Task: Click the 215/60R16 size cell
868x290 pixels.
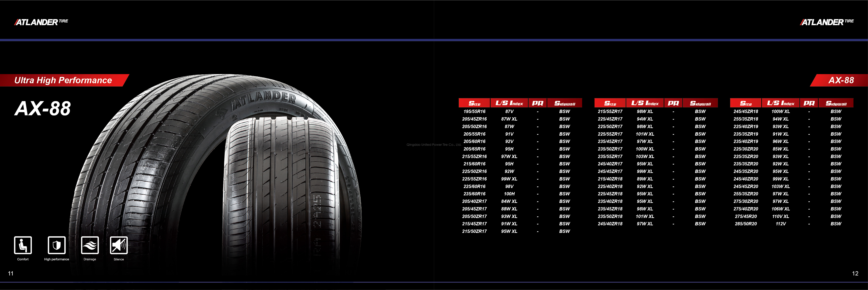Action: point(475,164)
